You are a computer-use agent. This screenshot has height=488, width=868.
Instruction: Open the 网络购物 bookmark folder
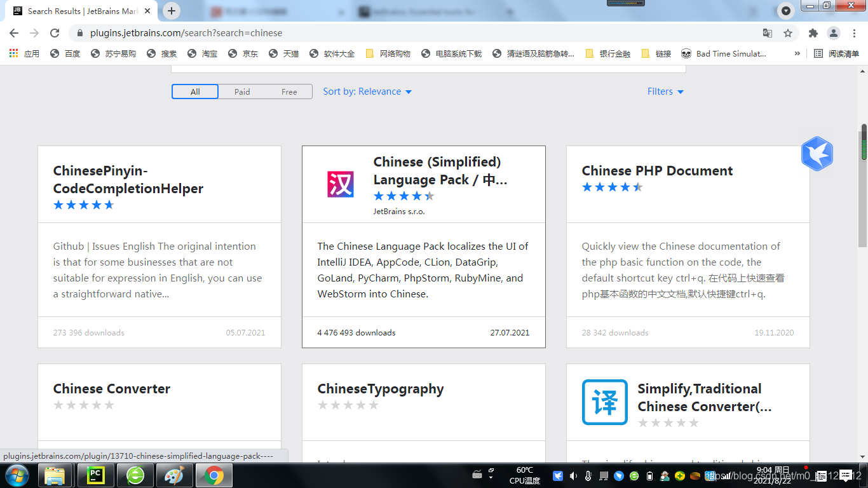pos(388,54)
